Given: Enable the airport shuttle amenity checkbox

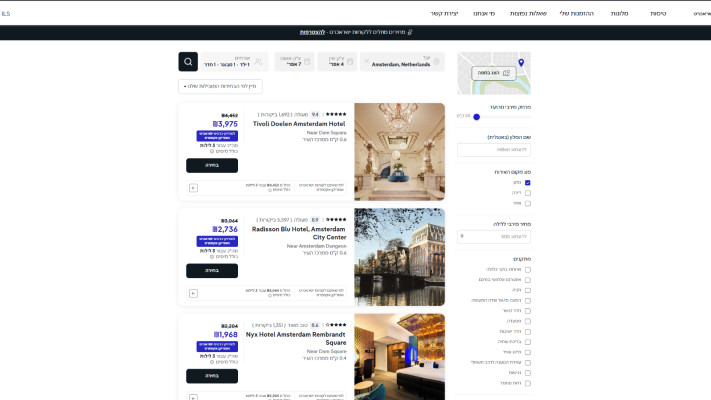Looking at the screenshot, I should 527,301.
